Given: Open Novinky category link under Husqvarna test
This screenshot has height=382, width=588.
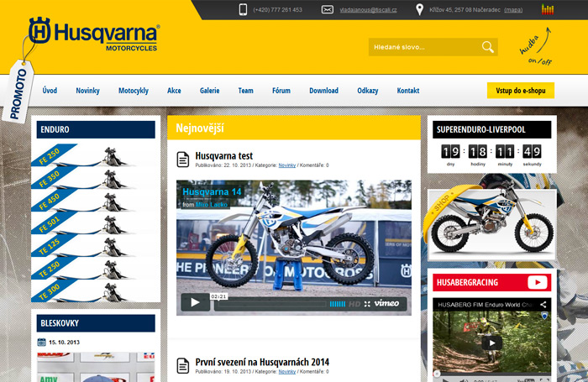Looking at the screenshot, I should click(287, 165).
